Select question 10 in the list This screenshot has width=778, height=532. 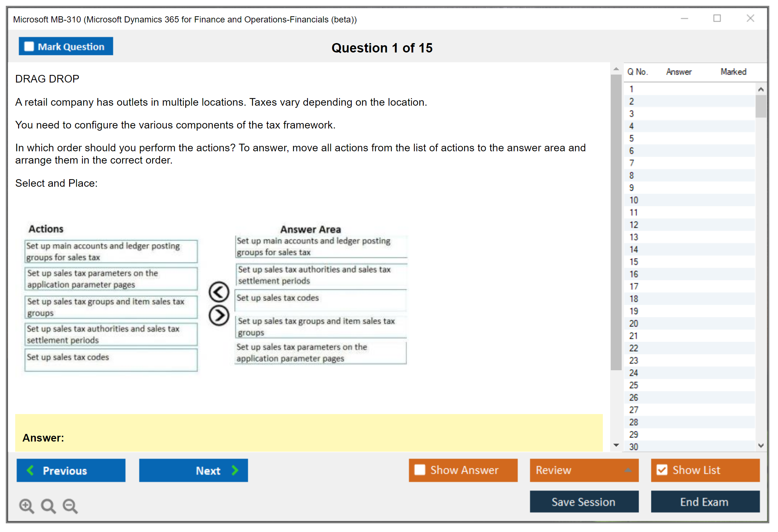point(634,200)
